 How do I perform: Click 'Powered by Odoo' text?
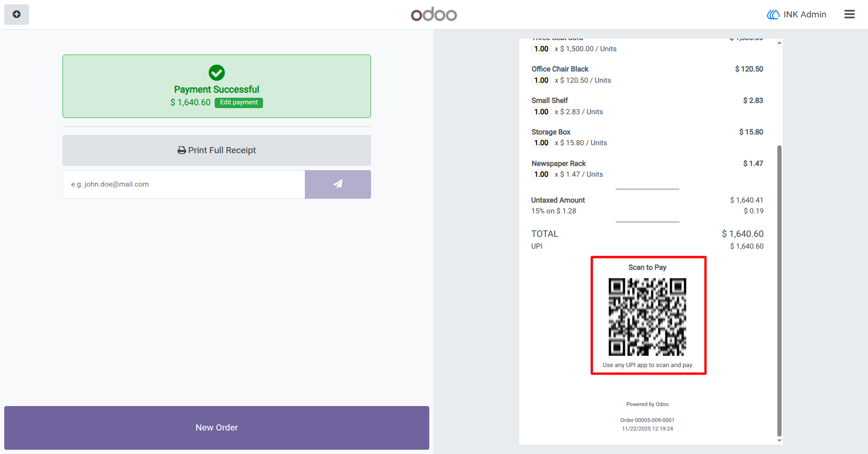(x=647, y=404)
